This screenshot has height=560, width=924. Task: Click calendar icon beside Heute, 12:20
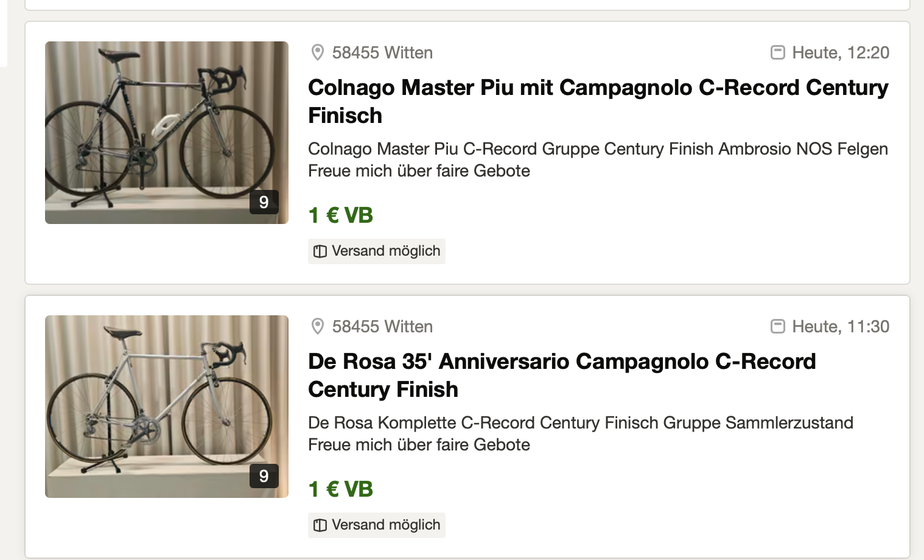click(x=777, y=53)
